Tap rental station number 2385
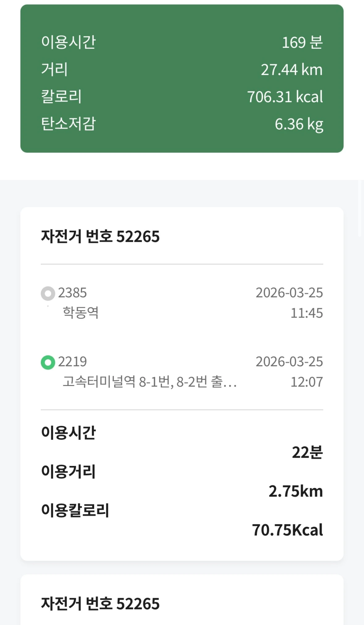The width and height of the screenshot is (364, 625). 72,293
